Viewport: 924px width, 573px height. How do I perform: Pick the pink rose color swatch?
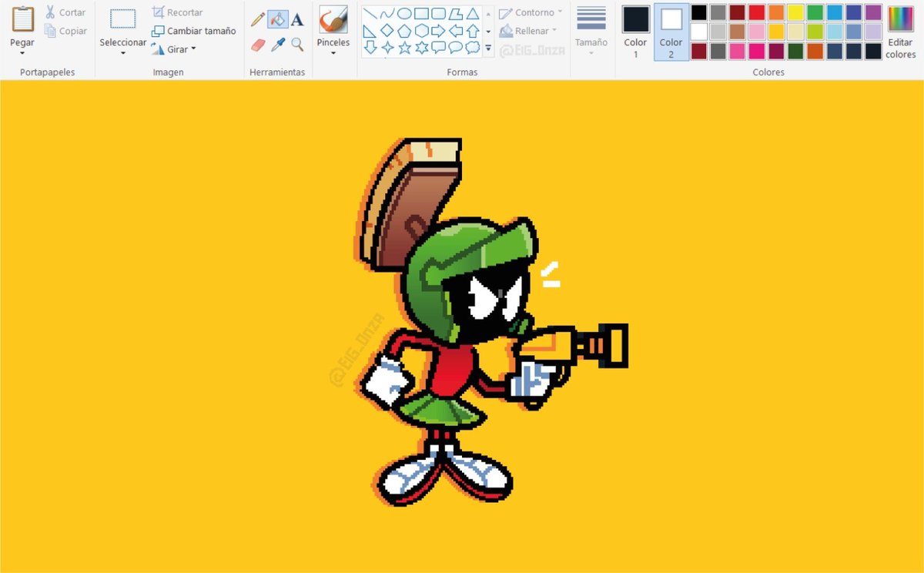pos(757,32)
